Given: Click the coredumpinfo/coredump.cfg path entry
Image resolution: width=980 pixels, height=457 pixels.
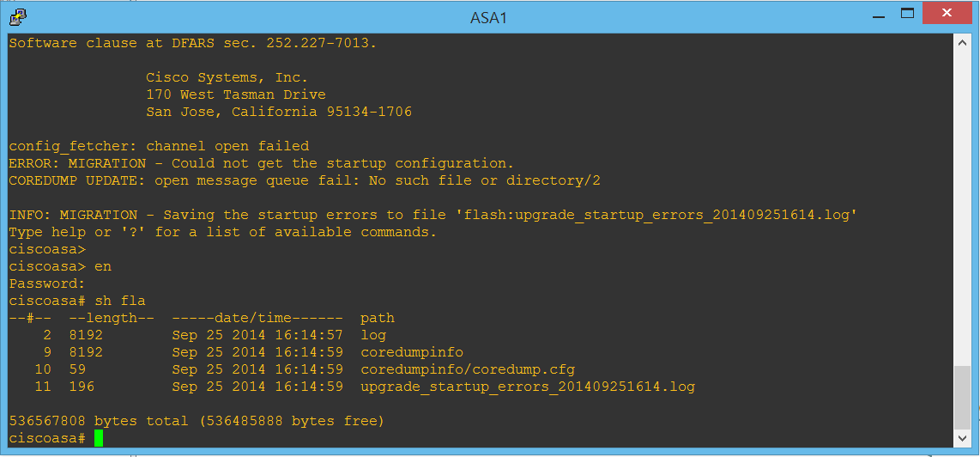Looking at the screenshot, I should [467, 369].
